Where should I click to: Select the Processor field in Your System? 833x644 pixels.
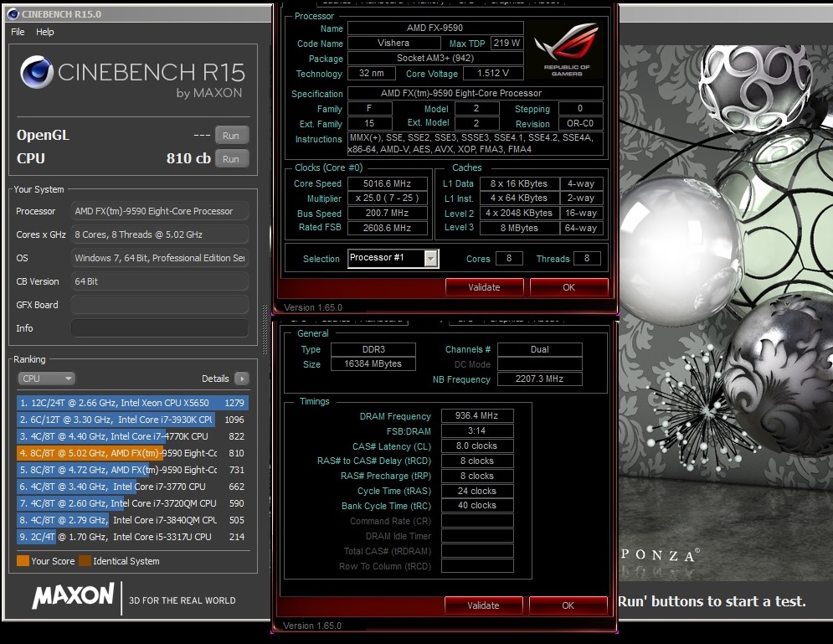pyautogui.click(x=159, y=211)
